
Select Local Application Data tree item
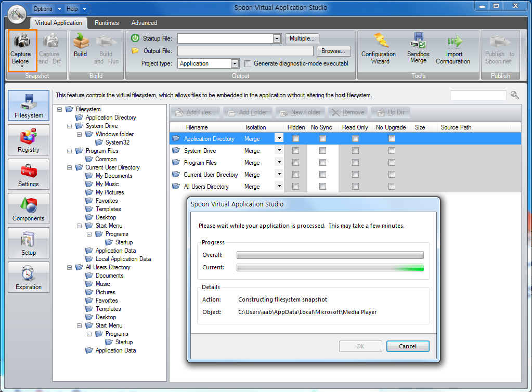tap(123, 259)
